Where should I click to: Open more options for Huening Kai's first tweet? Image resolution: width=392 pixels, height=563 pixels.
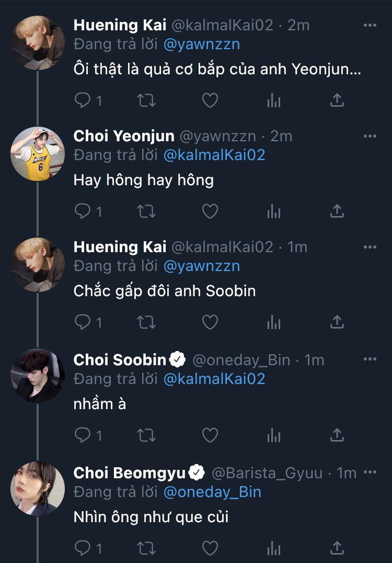coord(370,25)
